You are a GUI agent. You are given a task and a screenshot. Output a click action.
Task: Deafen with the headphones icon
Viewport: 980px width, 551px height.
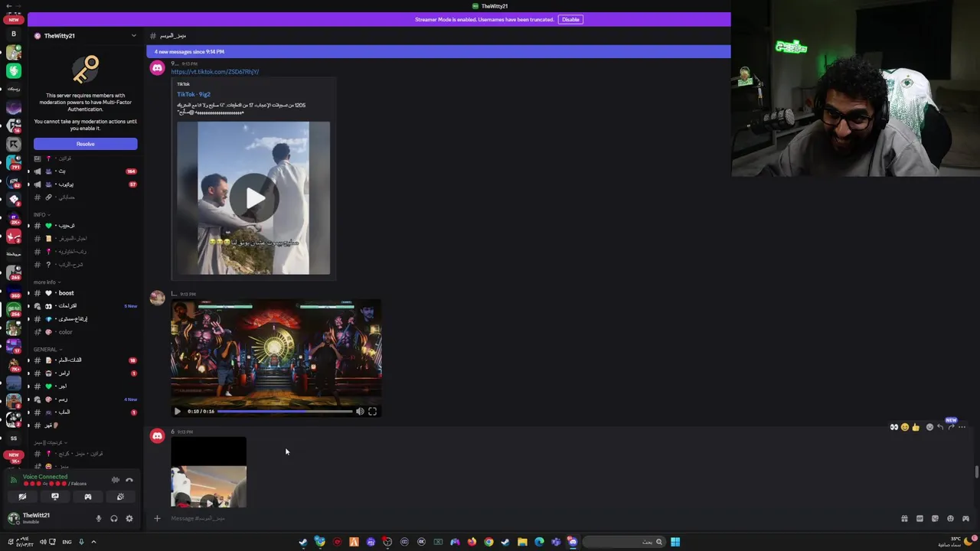tap(114, 518)
